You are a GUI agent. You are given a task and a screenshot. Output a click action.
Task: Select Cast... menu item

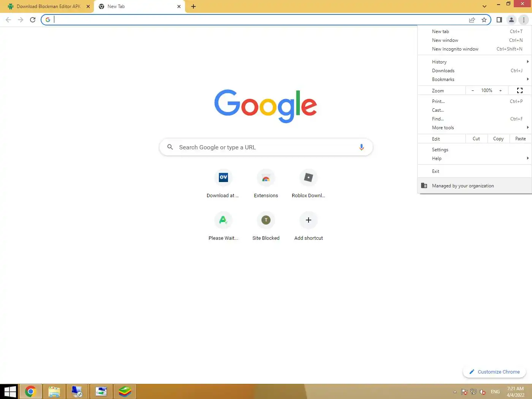point(475,110)
